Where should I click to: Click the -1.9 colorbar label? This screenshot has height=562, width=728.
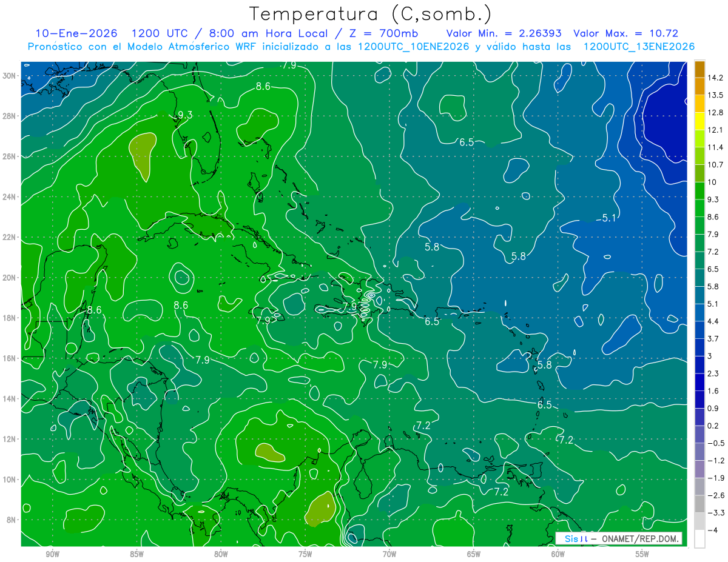(715, 478)
